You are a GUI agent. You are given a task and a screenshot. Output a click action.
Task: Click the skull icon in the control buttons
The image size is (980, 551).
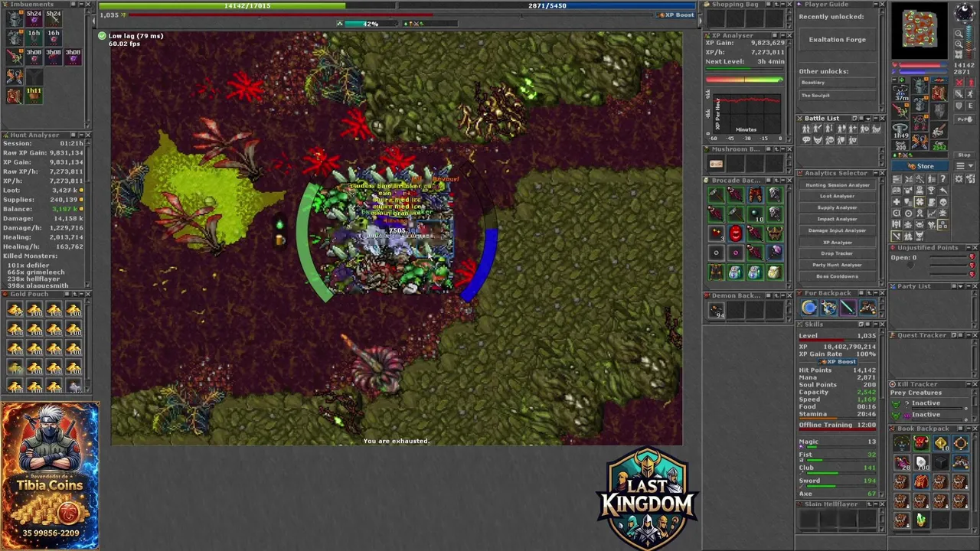click(942, 201)
